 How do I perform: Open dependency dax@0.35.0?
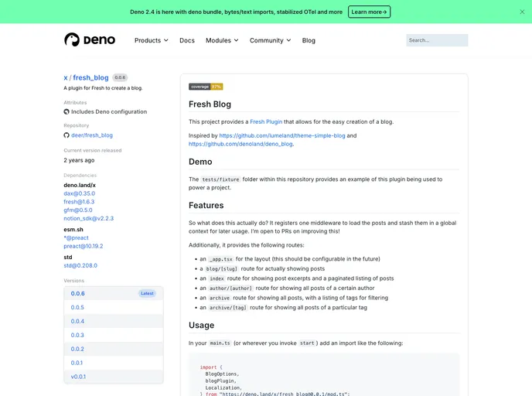point(80,193)
